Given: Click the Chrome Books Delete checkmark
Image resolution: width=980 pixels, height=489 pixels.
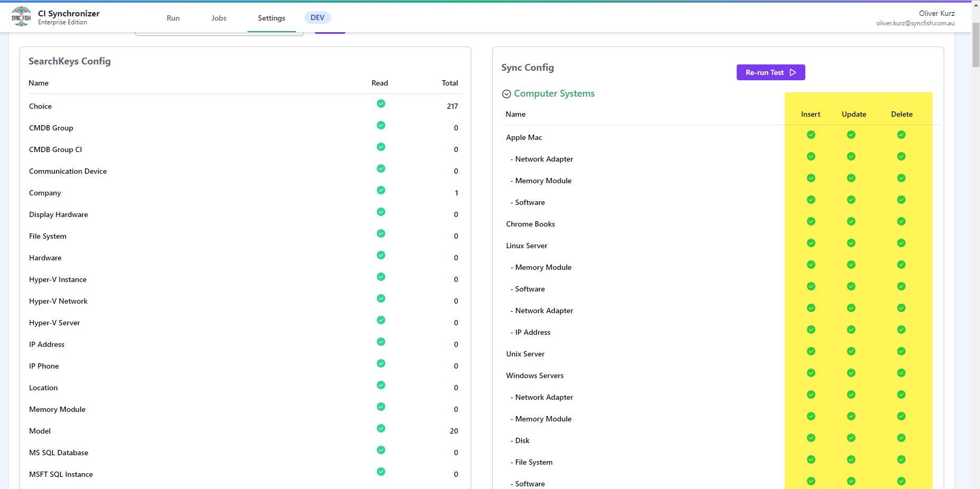Looking at the screenshot, I should [901, 221].
